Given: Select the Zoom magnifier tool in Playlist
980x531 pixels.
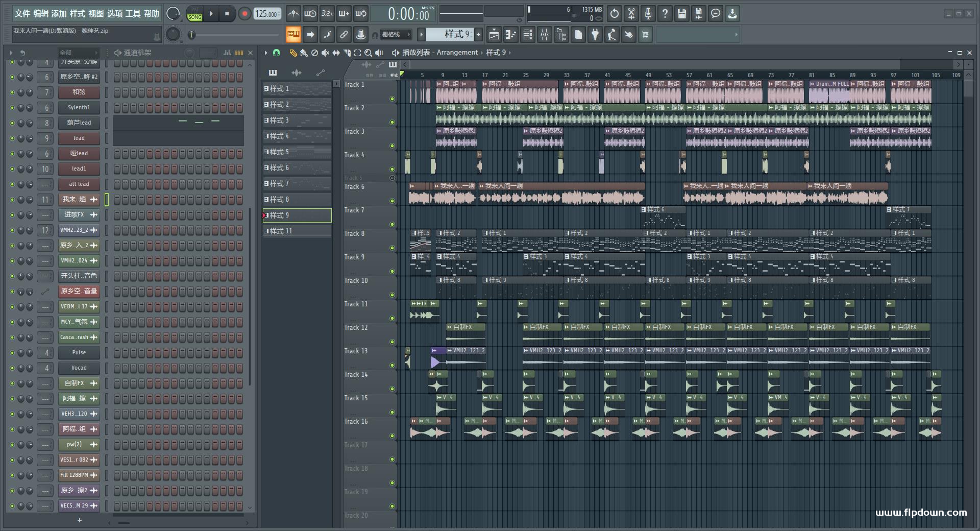Looking at the screenshot, I should (368, 53).
